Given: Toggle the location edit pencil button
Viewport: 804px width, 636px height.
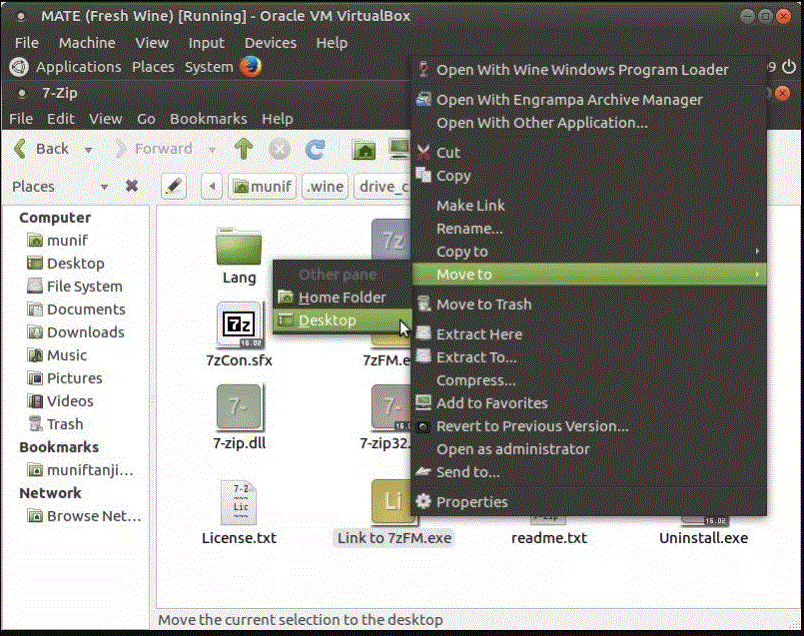Looking at the screenshot, I should pos(173,186).
